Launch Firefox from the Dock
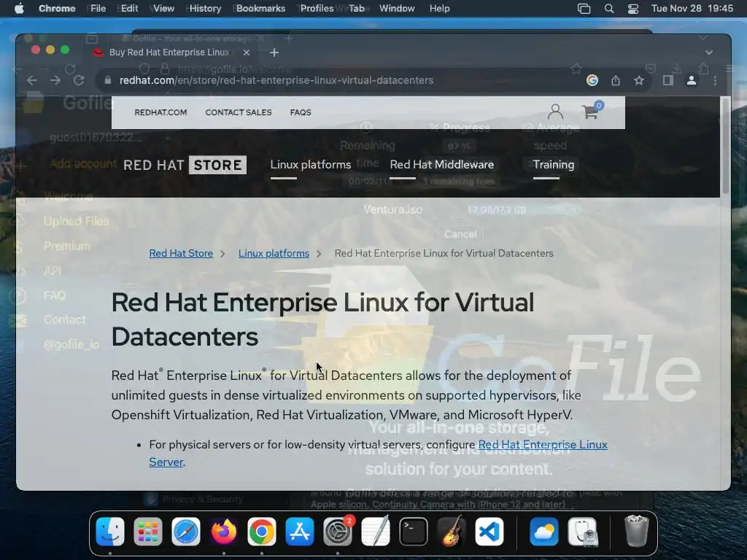 point(223,532)
